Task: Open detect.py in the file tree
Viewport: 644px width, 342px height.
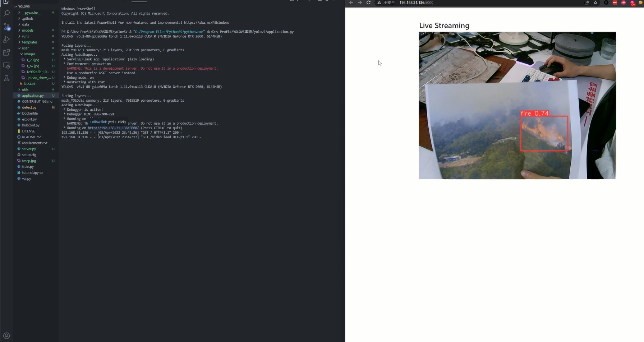Action: [36, 107]
